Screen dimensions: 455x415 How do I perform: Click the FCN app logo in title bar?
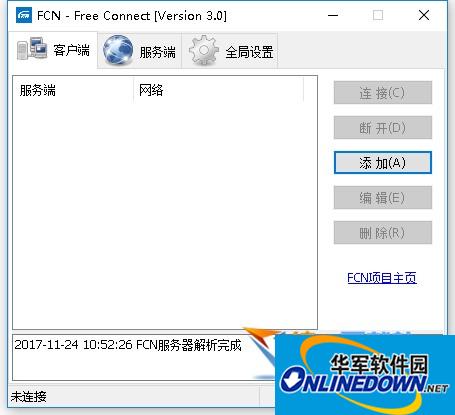[24, 15]
